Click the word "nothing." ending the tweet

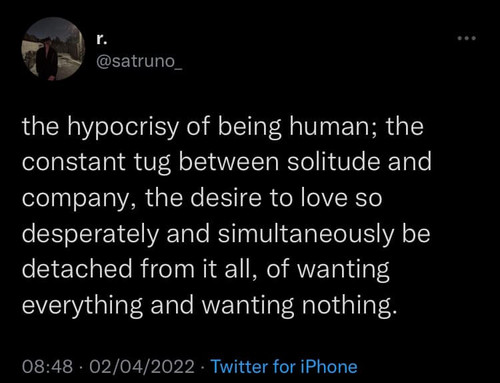[350, 306]
